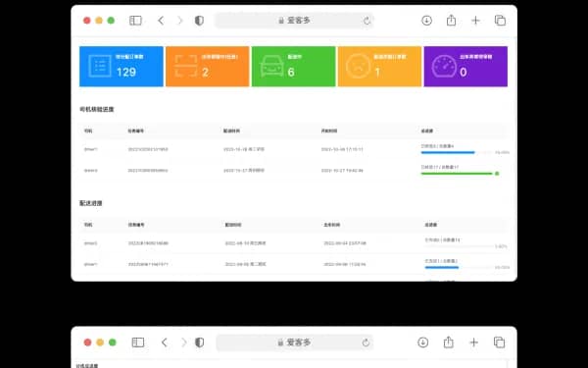
Task: Open the orange card showing 2
Action: tap(208, 67)
